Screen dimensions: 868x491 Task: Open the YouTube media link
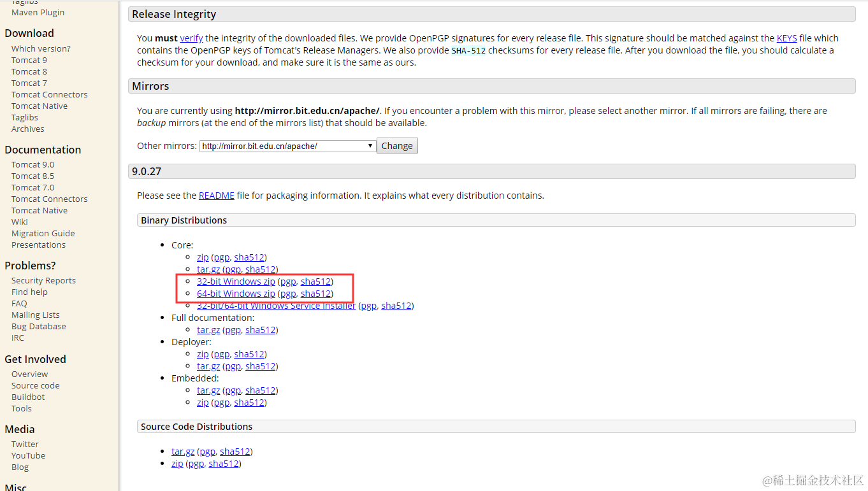28,455
